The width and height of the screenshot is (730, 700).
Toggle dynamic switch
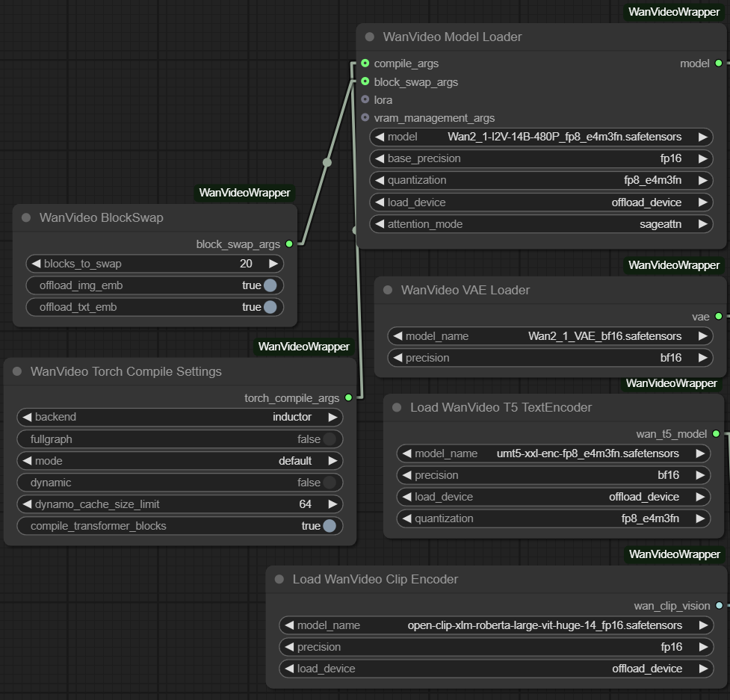tap(330, 483)
